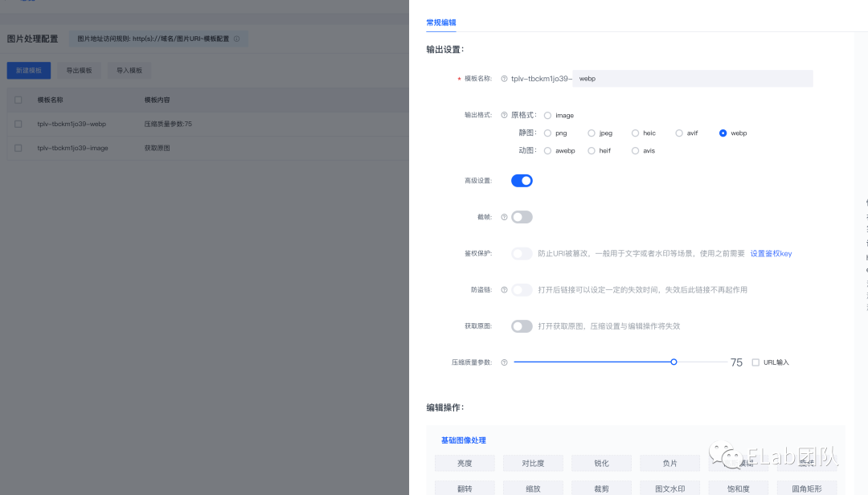Add the 圆角矩形 edit operation
Screen dimensions: 868x495
coord(807,489)
